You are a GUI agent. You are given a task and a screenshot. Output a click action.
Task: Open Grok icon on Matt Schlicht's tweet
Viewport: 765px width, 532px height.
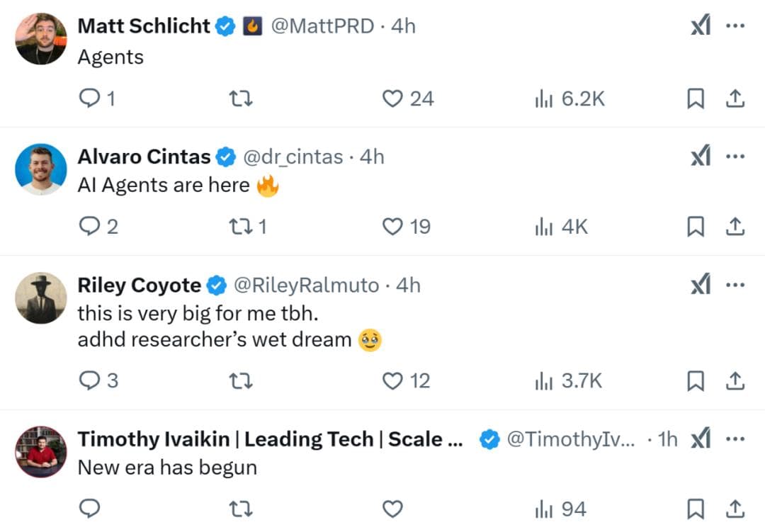point(700,26)
